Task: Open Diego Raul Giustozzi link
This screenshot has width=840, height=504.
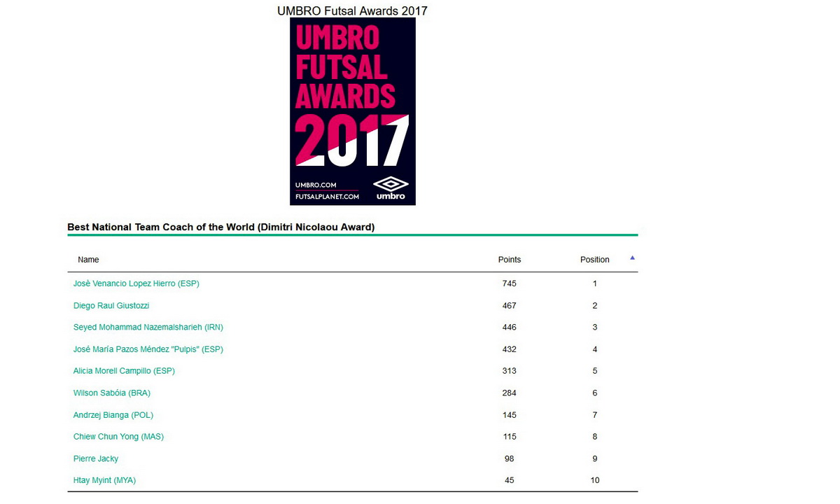Action: [x=111, y=306]
